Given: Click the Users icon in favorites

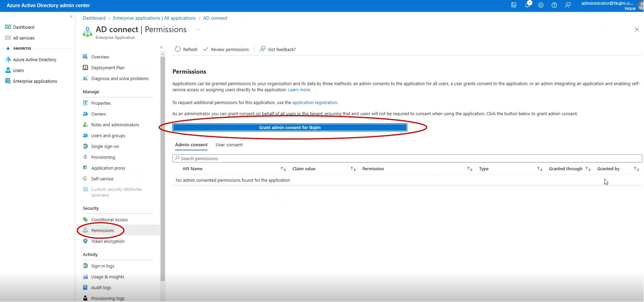Looking at the screenshot, I should click(8, 70).
